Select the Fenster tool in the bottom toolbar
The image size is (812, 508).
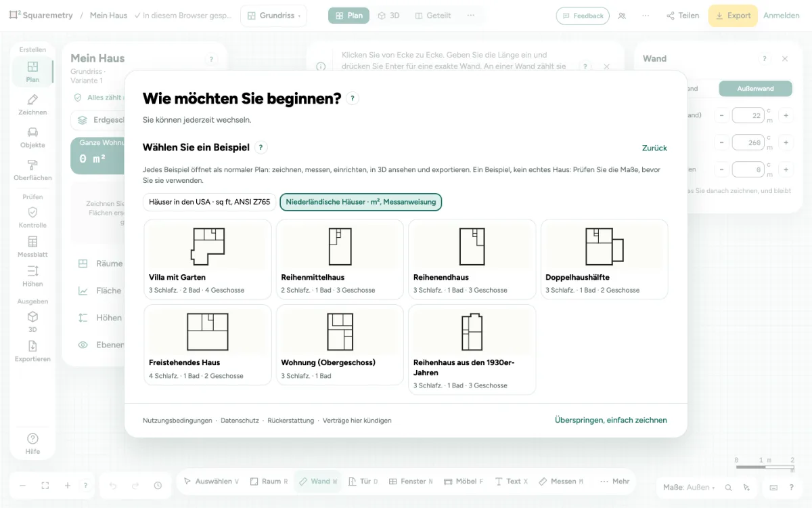pos(411,482)
